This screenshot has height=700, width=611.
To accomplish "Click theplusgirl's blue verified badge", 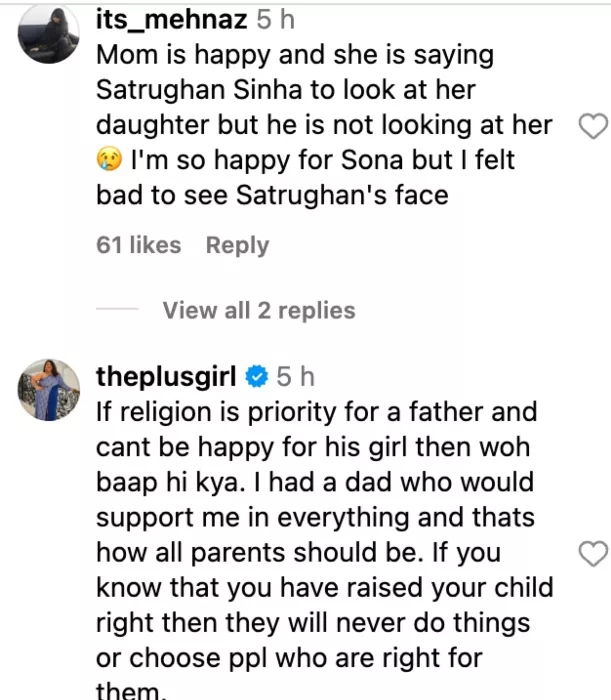I will coord(256,377).
